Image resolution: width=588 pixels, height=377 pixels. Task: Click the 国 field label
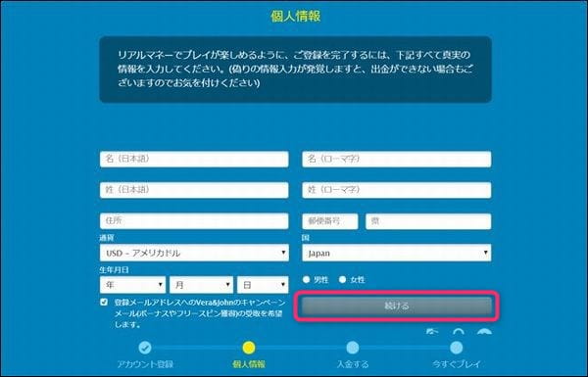pyautogui.click(x=305, y=238)
